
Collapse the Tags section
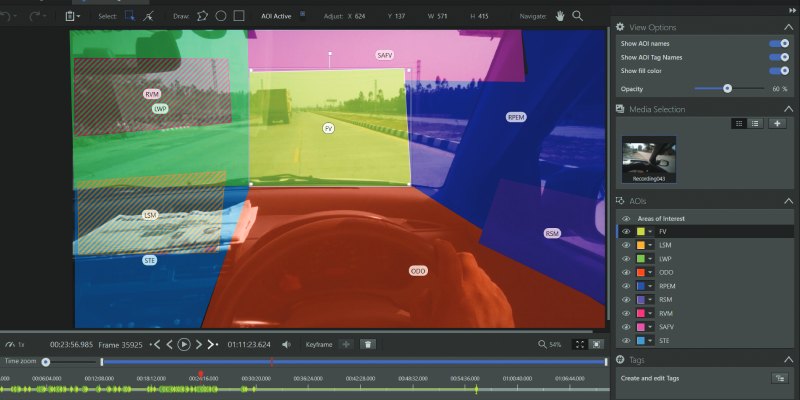(x=788, y=360)
